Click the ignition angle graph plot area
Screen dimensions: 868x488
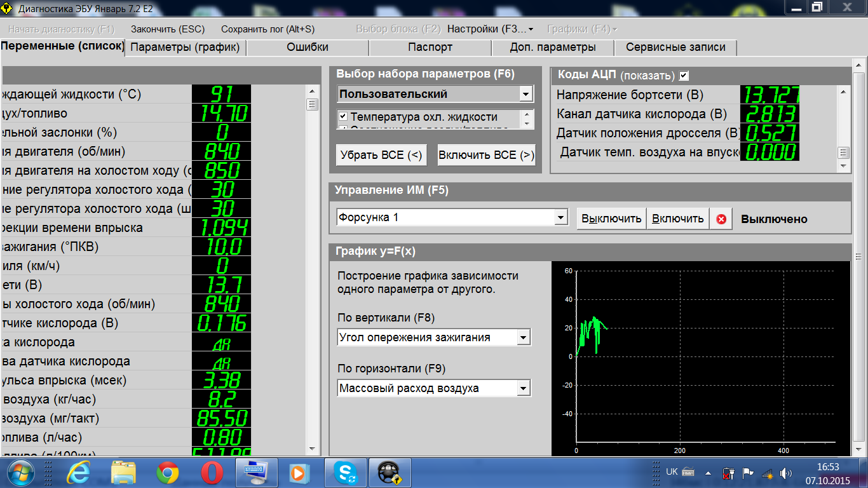click(x=705, y=357)
